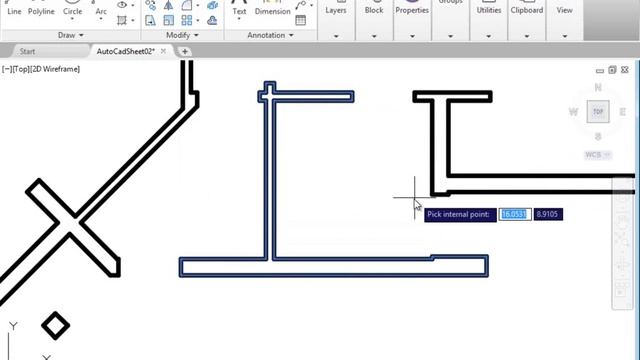Click the Leader tool icon

click(301, 5)
